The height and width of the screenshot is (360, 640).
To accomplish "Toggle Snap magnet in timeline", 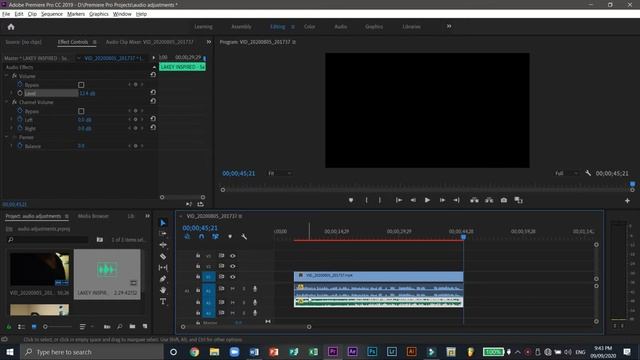I will [x=201, y=237].
